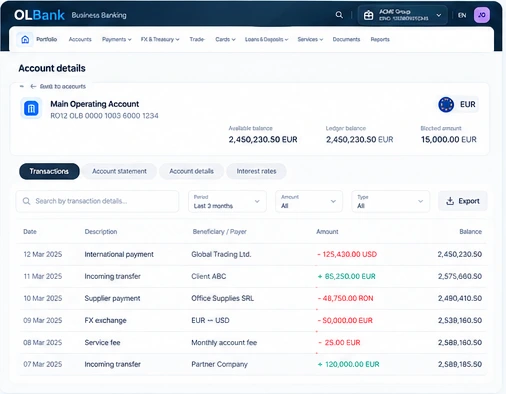Click the Main Operating Account bank icon
The height and width of the screenshot is (394, 506).
click(x=31, y=108)
